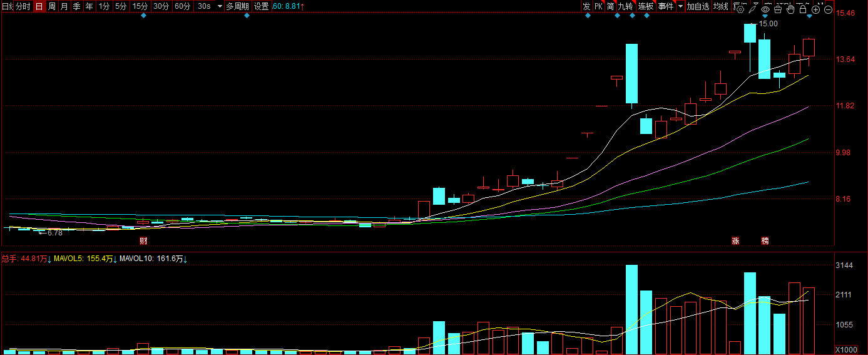
Task: Select the 季 quarterly period tab
Action: (x=77, y=6)
